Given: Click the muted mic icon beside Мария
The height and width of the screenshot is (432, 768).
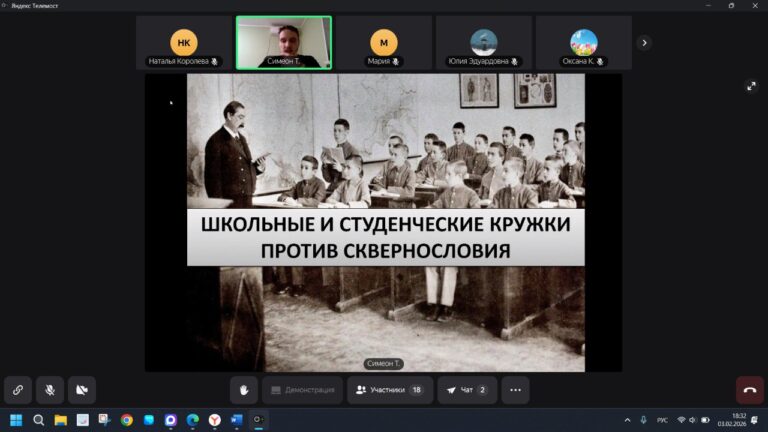Looking at the screenshot, I should point(396,61).
